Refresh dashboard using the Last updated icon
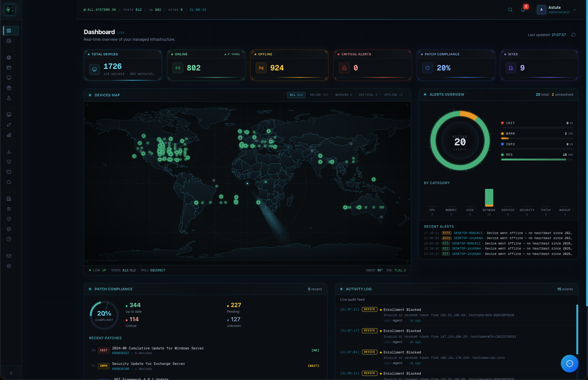Screen dimensions: 588x380 point(573,35)
